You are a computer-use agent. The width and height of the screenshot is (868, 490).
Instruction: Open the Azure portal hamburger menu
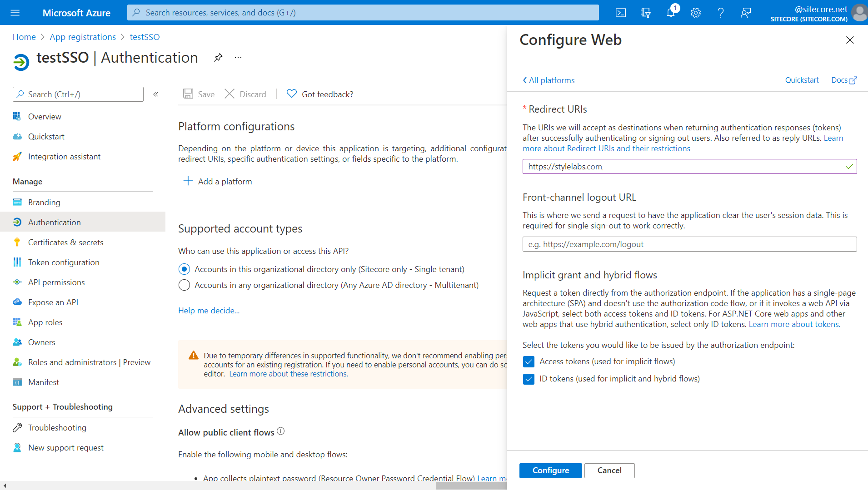tap(15, 12)
